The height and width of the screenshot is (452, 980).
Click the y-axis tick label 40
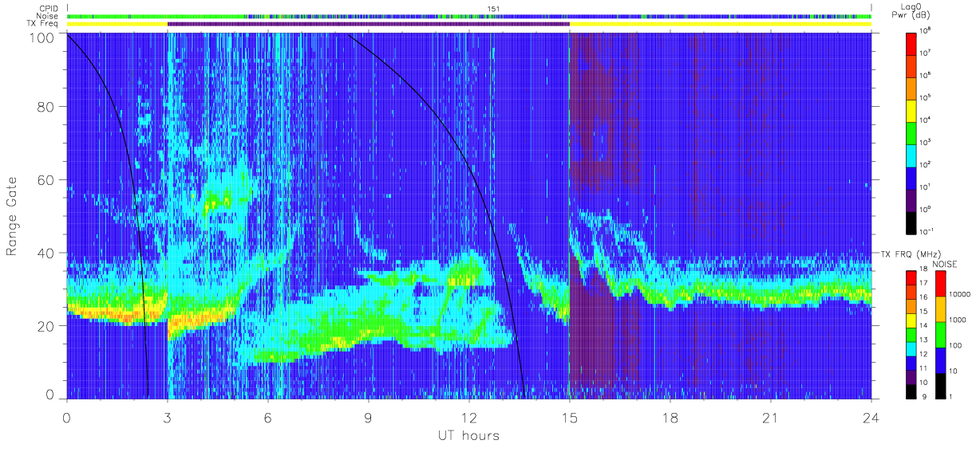click(45, 253)
